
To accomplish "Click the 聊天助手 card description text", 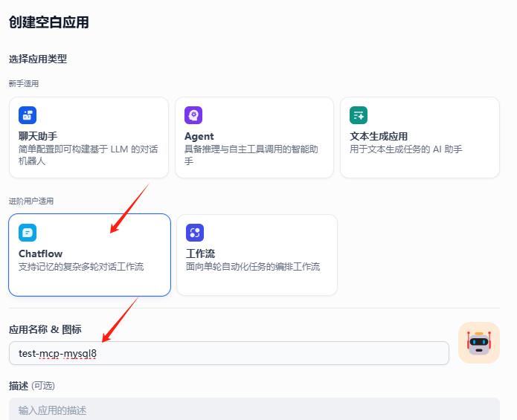I will tap(88, 155).
